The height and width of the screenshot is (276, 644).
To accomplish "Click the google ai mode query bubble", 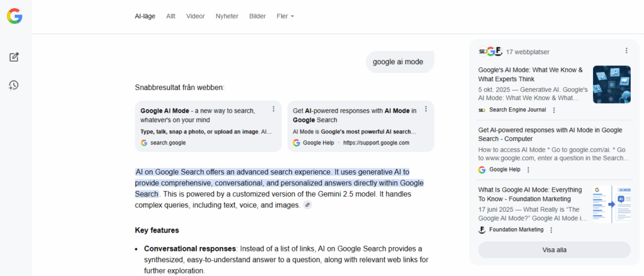I will pyautogui.click(x=399, y=62).
